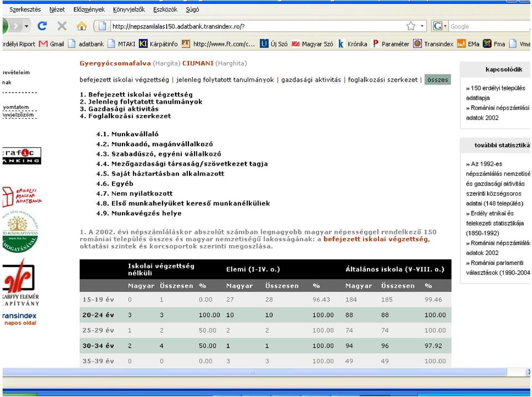Viewport: 532px width, 397px height.
Task: Click the '97.92' percentage cell
Action: point(433,346)
